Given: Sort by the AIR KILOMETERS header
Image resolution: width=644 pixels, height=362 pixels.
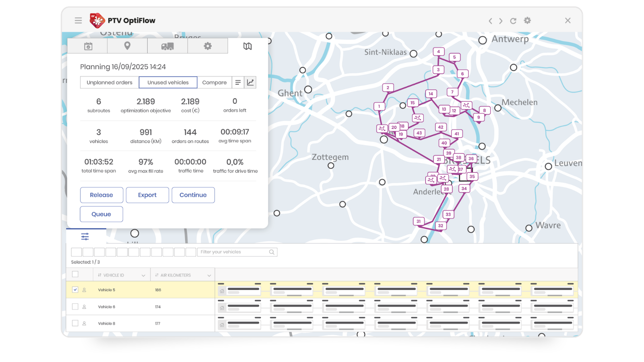Looking at the screenshot, I should [x=173, y=276].
